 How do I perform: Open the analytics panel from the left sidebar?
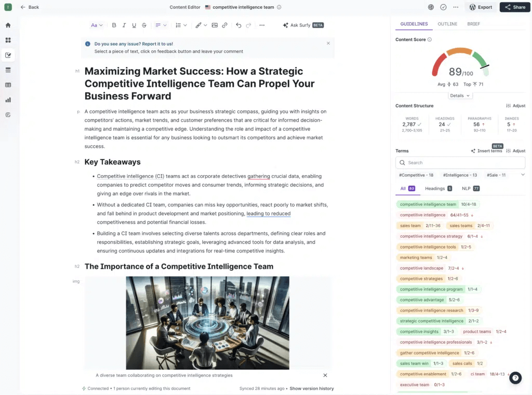8,99
